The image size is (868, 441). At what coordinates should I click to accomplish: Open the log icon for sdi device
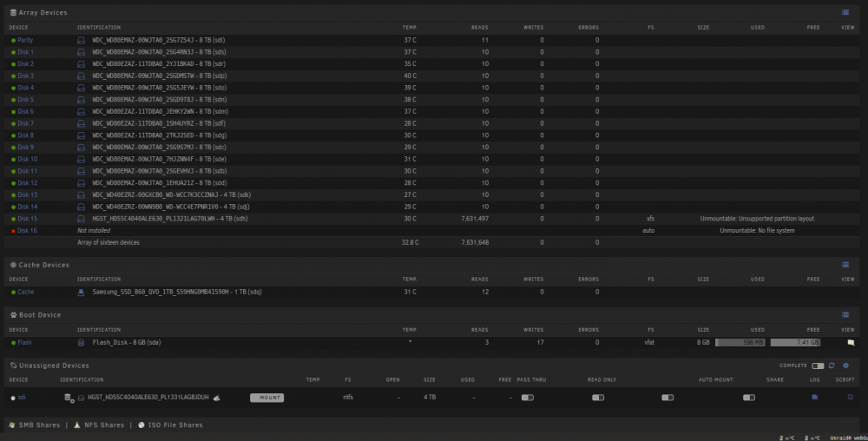coord(815,398)
